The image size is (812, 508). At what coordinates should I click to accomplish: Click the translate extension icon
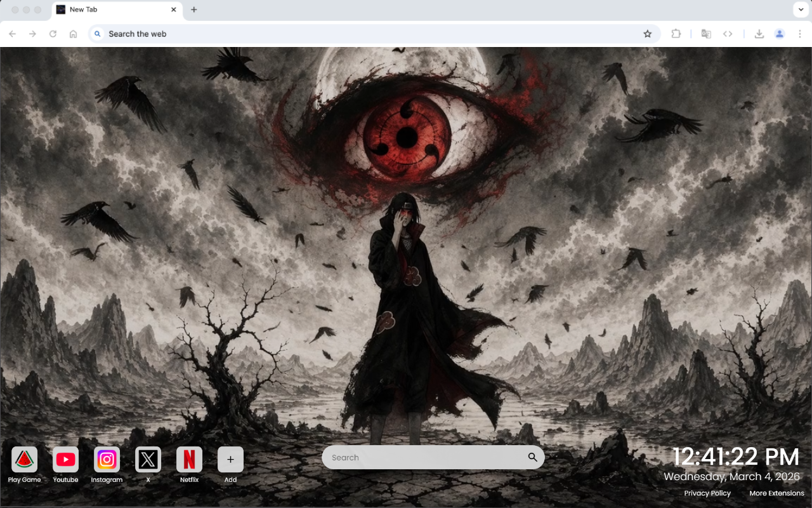point(706,34)
